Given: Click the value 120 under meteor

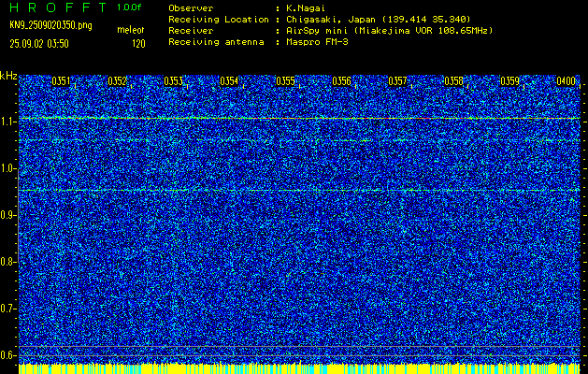Looking at the screenshot, I should [x=138, y=44].
